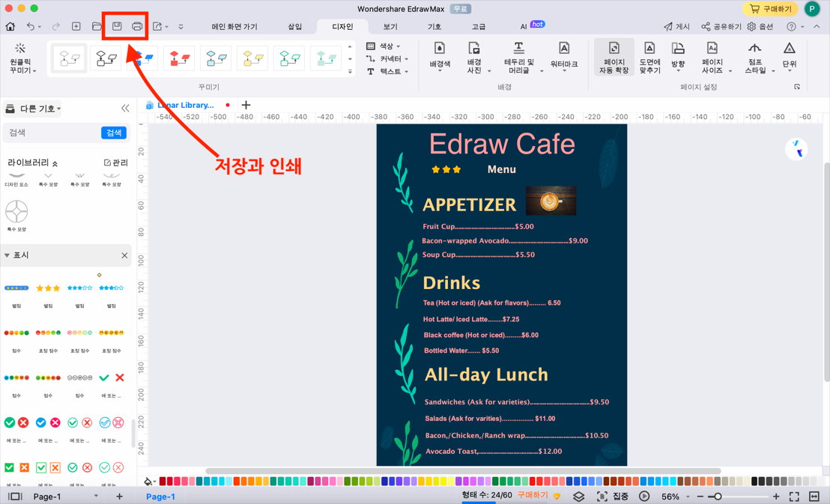Click the 배경 사진 background picture icon
Viewport: 830px width, 504px height.
(474, 58)
